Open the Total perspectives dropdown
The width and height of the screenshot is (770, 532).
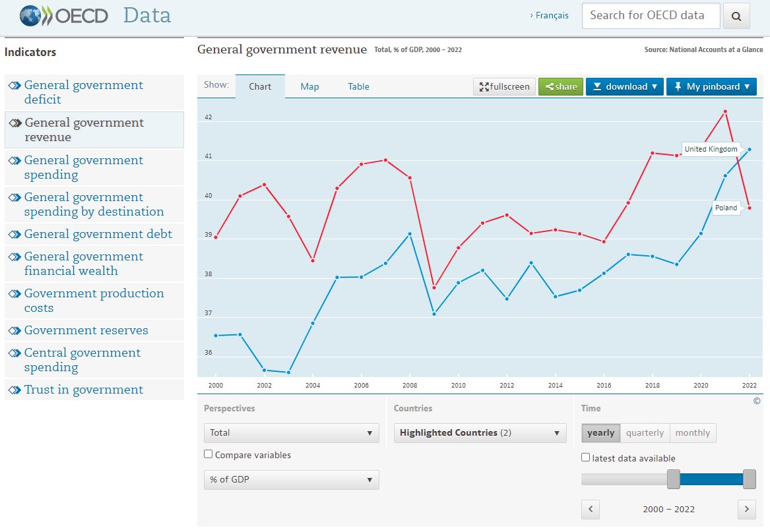(291, 433)
